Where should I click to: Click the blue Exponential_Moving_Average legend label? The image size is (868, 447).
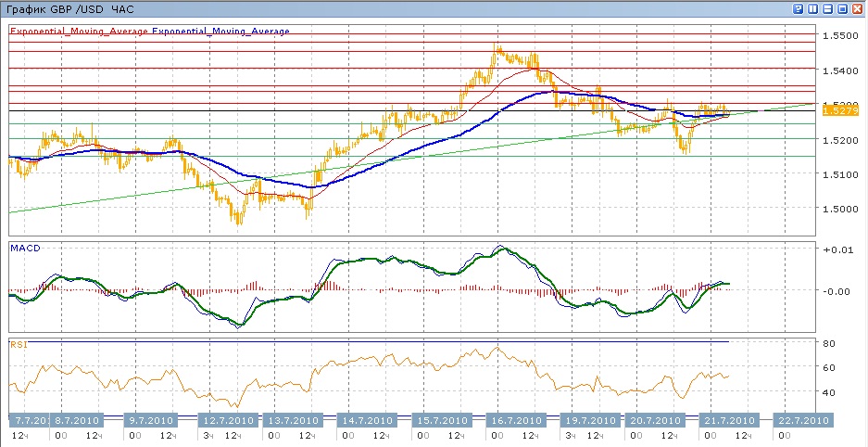221,31
